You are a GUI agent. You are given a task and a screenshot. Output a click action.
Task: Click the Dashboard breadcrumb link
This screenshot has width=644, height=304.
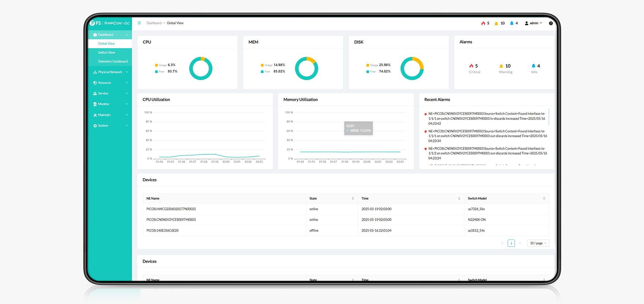click(x=154, y=23)
